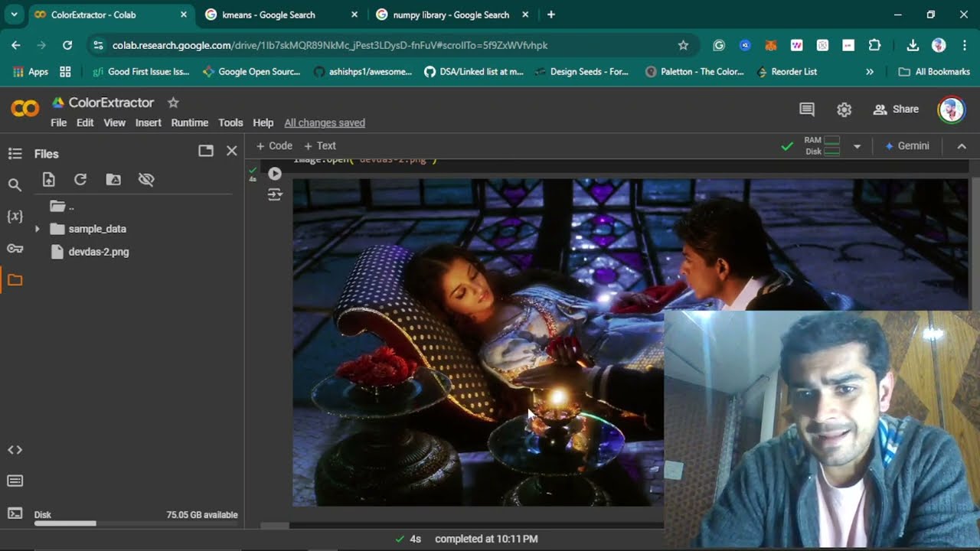
Task: Open RAM and Disk resources dropdown arrow
Action: point(857,145)
